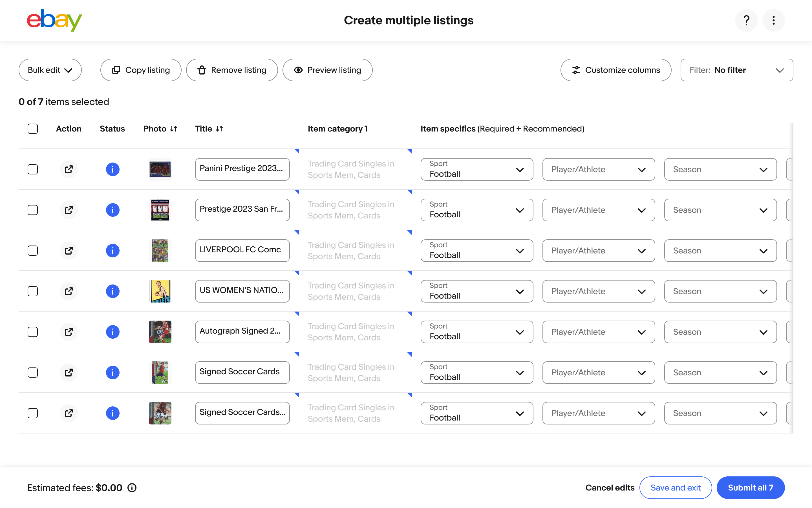Viewport: 812px width, 508px height.
Task: Open the Bulk edit dropdown
Action: click(50, 70)
